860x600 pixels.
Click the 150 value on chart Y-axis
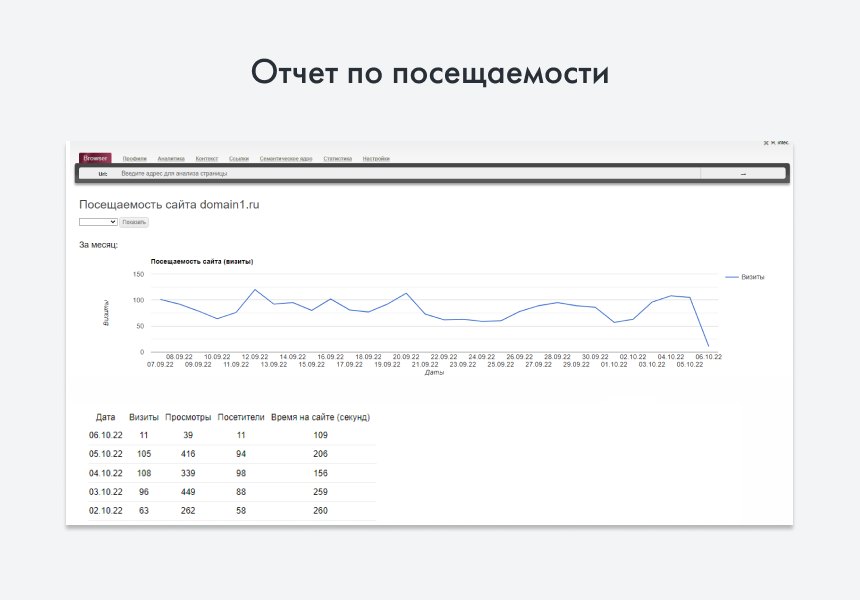click(138, 274)
